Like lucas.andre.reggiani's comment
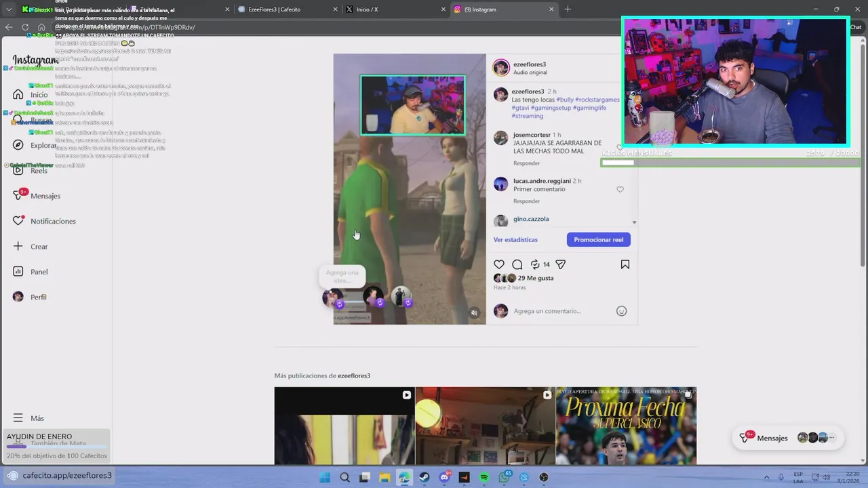This screenshot has width=868, height=488. (620, 190)
